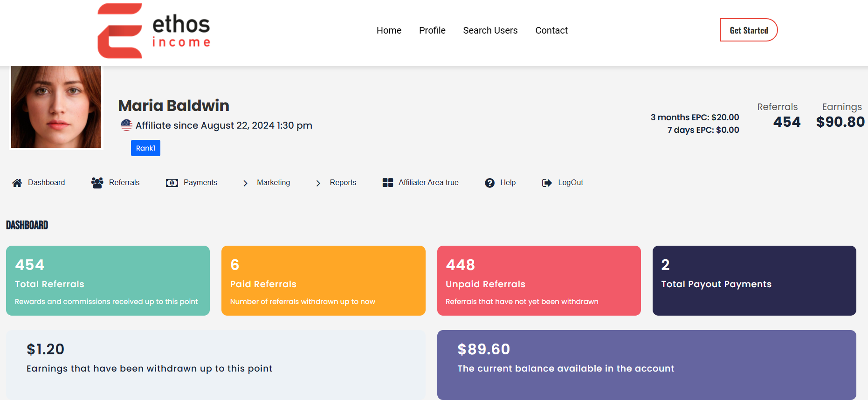Screen dimensions: 868x400
Task: Click the Dashboard home icon
Action: click(x=17, y=183)
